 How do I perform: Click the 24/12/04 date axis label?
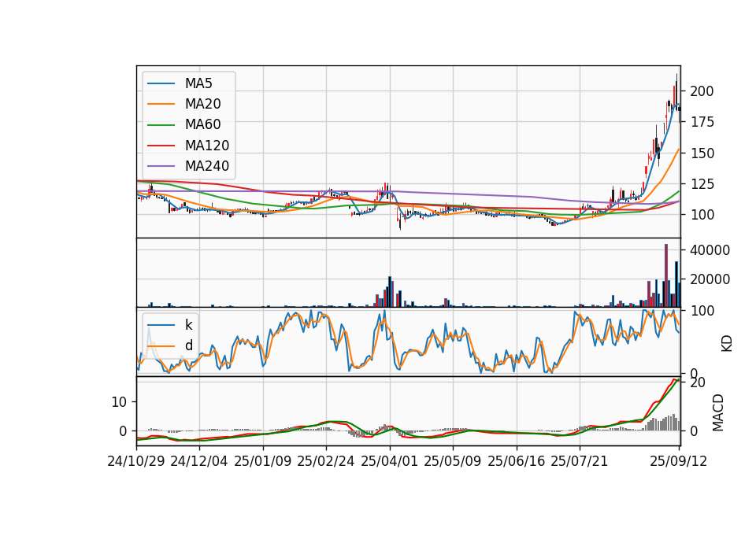click(199, 461)
